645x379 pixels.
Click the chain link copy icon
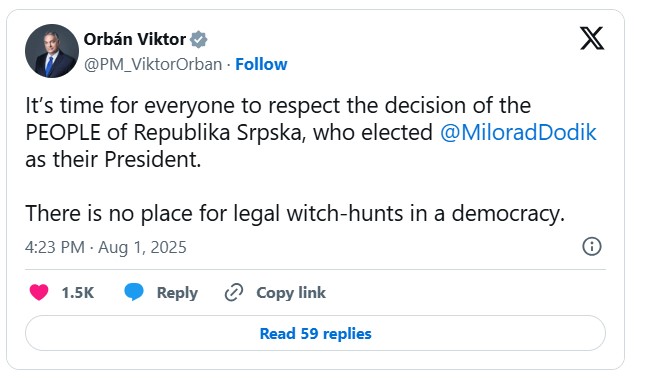234,293
